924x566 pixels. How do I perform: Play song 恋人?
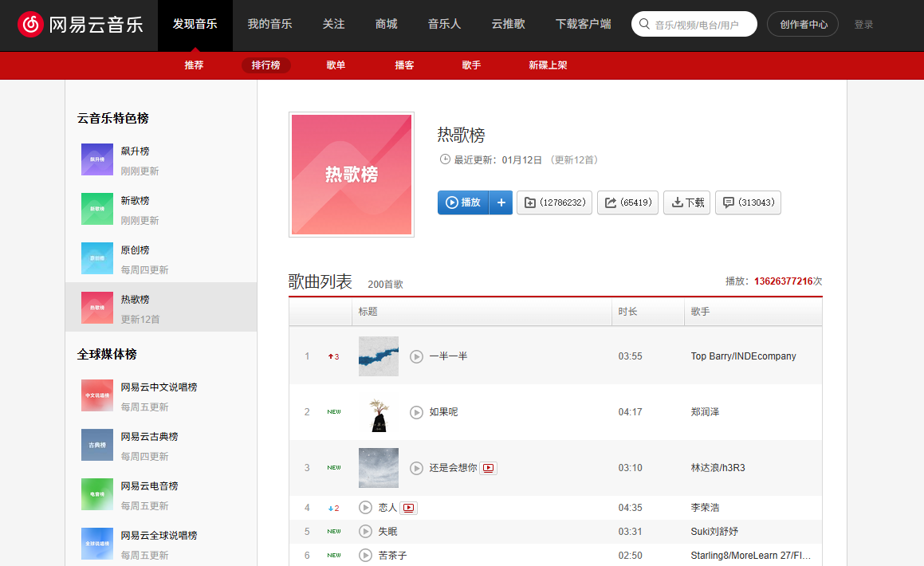click(x=365, y=508)
